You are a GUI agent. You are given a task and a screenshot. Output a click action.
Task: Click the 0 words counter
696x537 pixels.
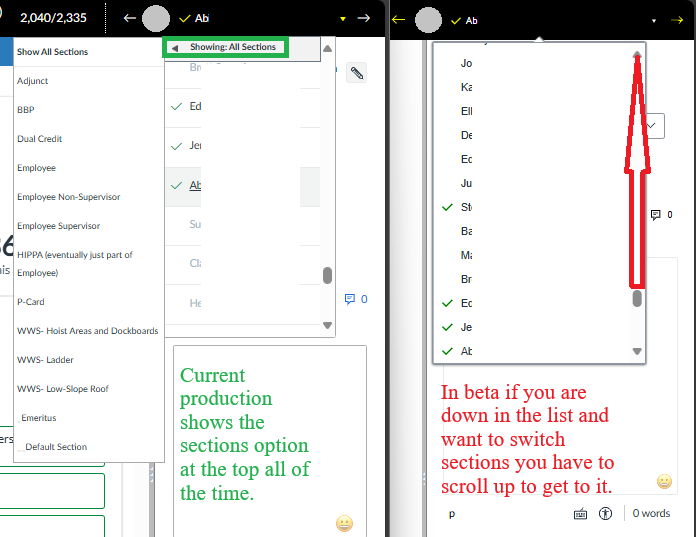(651, 513)
